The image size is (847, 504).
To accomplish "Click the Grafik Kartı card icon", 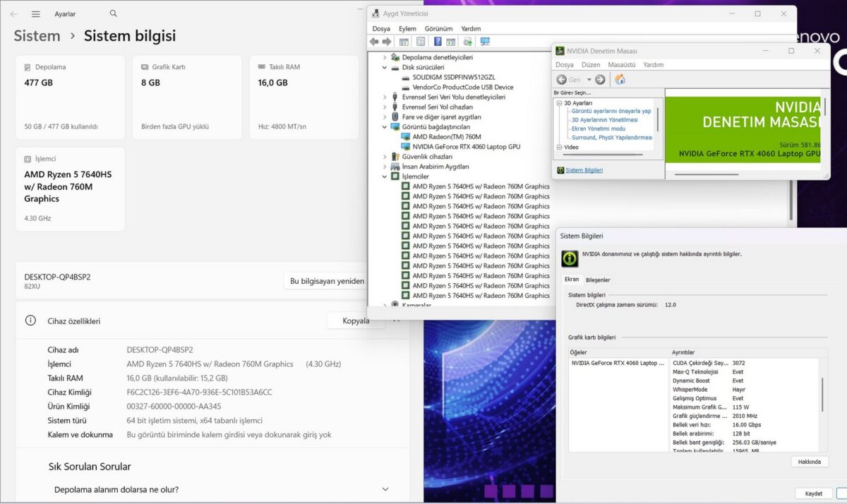I will point(145,67).
